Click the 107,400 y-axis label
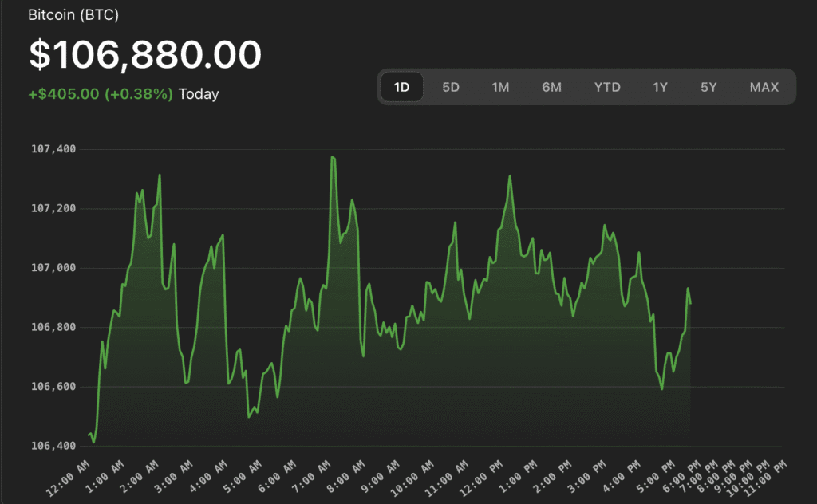This screenshot has height=504, width=817. pyautogui.click(x=53, y=149)
